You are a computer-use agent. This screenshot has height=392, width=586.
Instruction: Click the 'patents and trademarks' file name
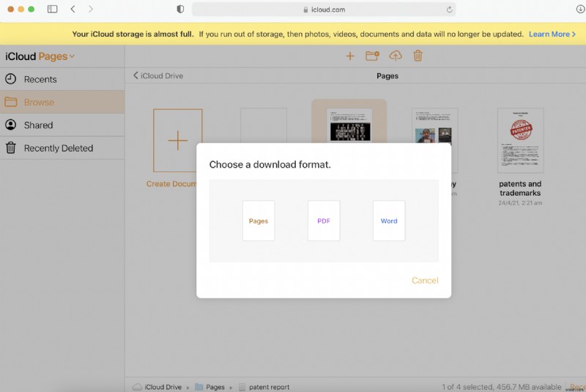520,188
